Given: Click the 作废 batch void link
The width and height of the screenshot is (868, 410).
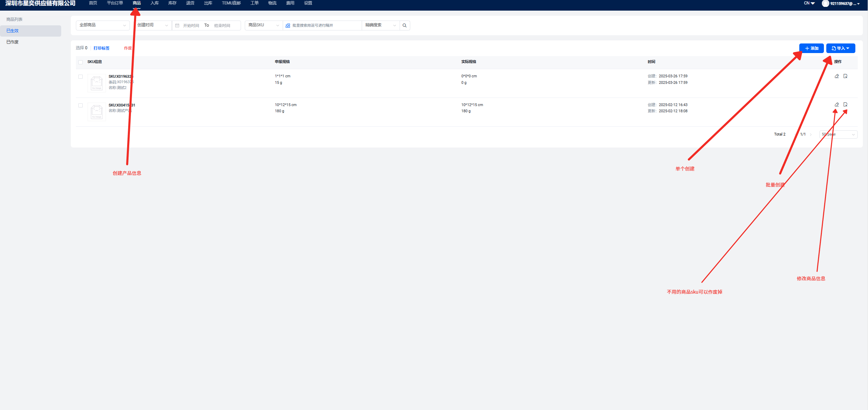Looking at the screenshot, I should coord(128,48).
